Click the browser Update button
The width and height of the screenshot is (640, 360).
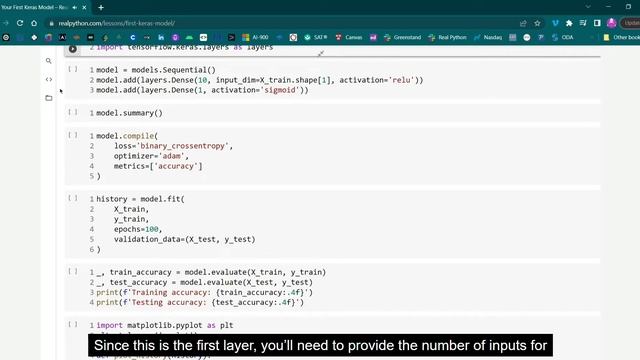pyautogui.click(x=631, y=23)
